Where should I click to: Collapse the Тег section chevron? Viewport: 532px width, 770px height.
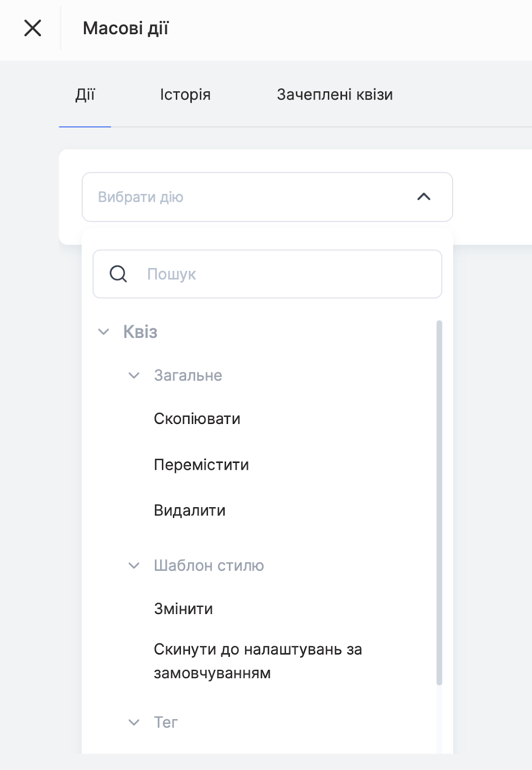(134, 722)
